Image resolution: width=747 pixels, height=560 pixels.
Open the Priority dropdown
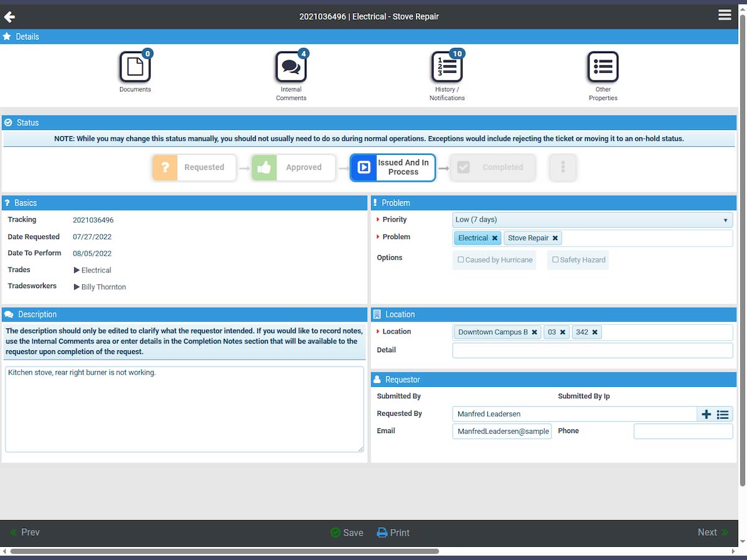pyautogui.click(x=593, y=220)
